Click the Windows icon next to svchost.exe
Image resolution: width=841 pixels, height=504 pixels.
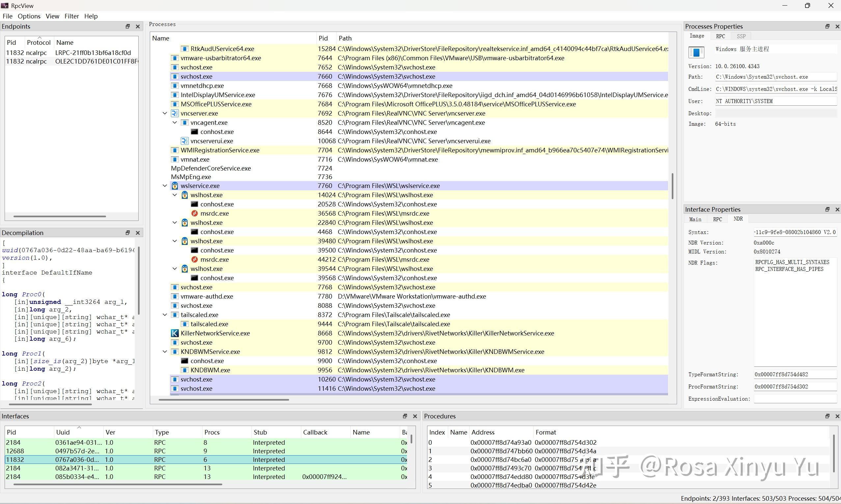[x=175, y=67]
